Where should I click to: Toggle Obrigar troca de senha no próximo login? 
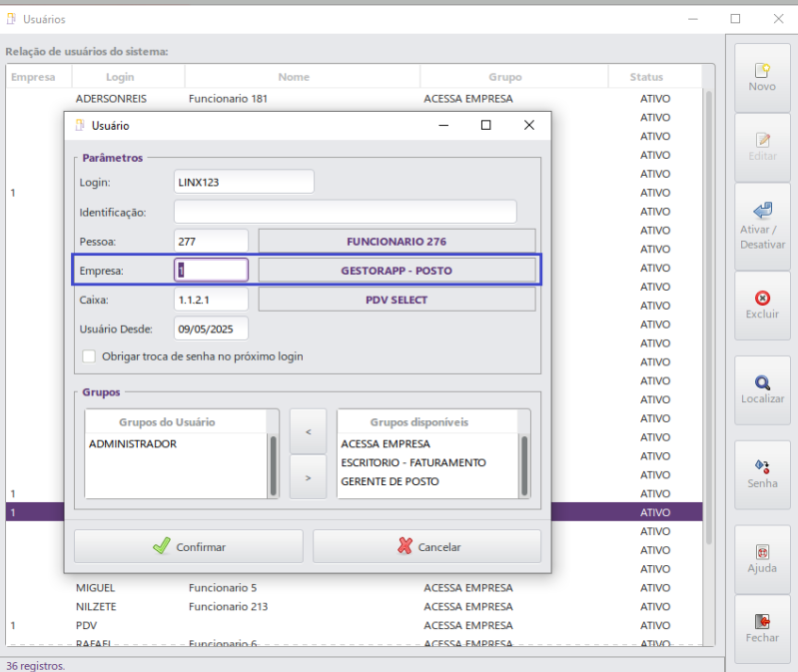89,356
